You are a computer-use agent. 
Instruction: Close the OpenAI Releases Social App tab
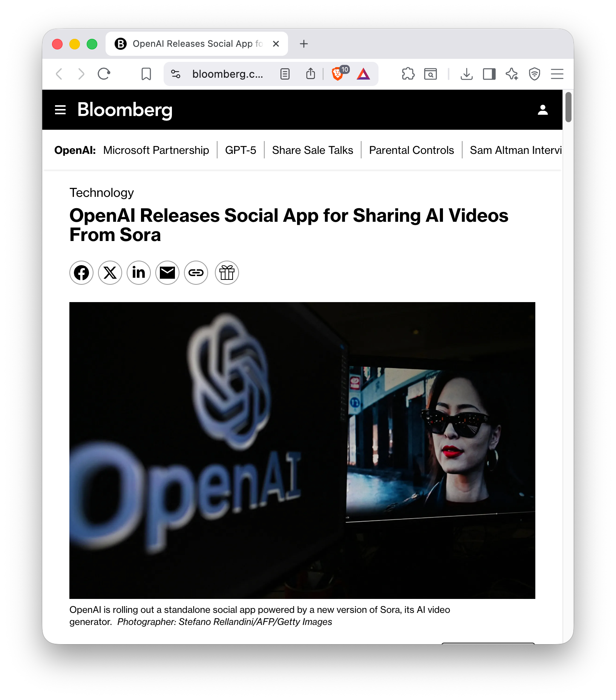[x=276, y=44]
